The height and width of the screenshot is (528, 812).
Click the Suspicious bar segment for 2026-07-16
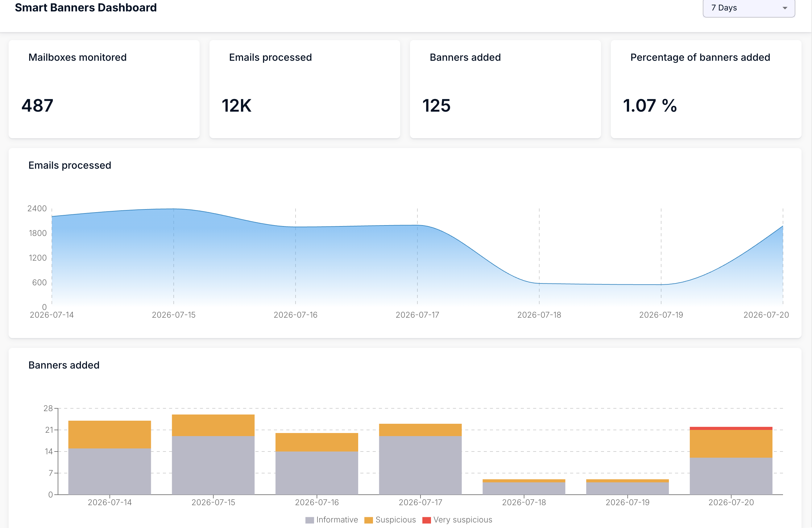point(317,442)
